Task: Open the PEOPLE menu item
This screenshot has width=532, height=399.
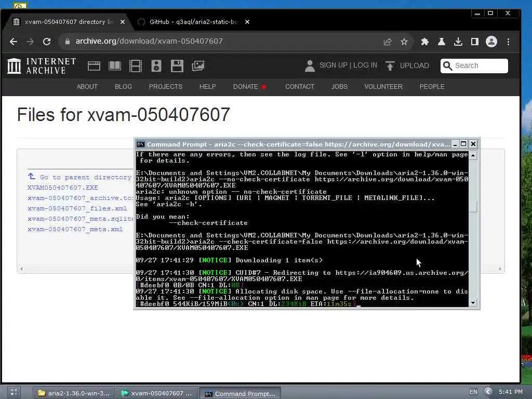Action: (x=432, y=87)
